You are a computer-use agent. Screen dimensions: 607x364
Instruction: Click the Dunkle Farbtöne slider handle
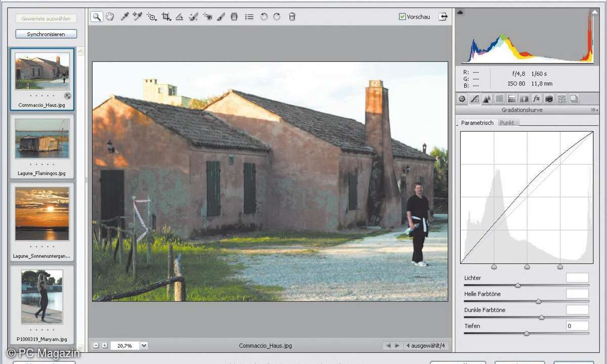point(542,317)
